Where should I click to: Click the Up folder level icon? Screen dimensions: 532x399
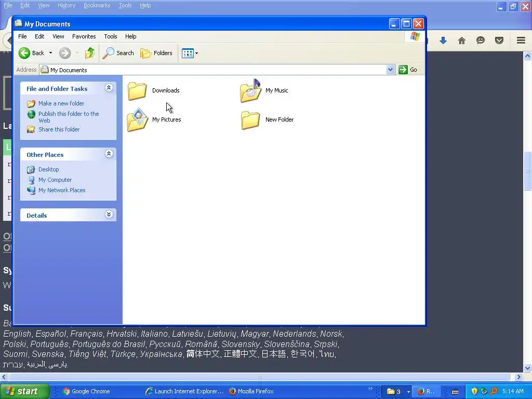[x=89, y=53]
